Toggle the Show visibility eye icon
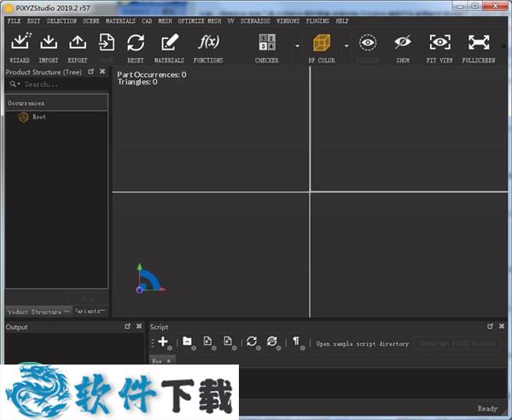 click(403, 43)
